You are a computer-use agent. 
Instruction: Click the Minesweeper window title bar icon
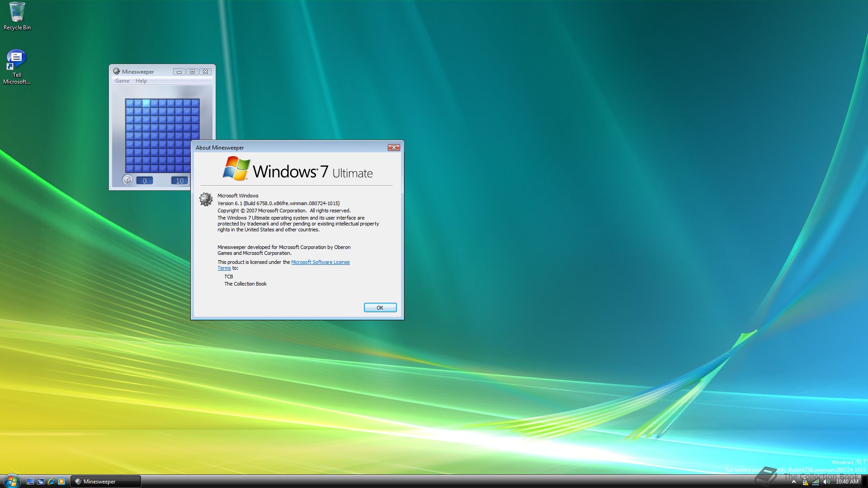pos(117,71)
